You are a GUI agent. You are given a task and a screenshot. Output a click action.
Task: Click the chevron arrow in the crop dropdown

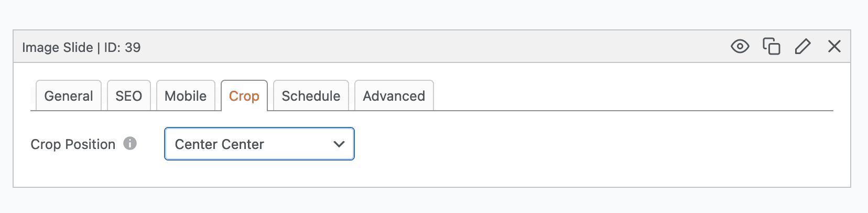(339, 144)
